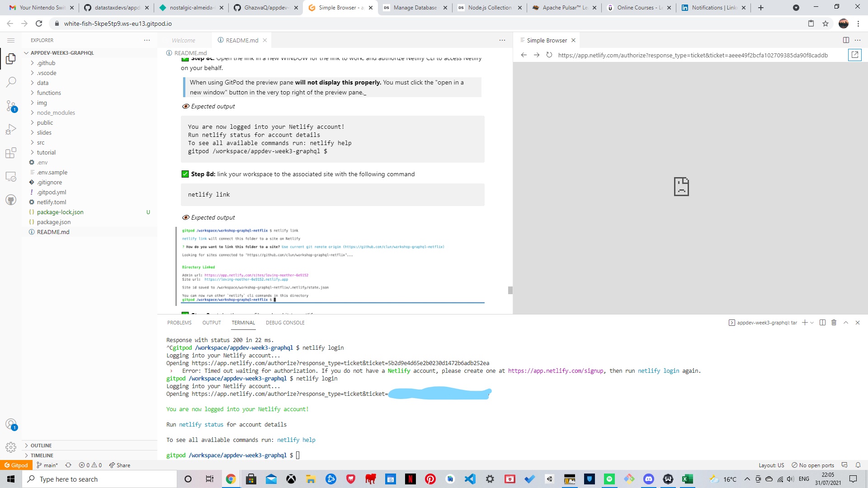Reload the Simple Browser page

click(x=549, y=55)
